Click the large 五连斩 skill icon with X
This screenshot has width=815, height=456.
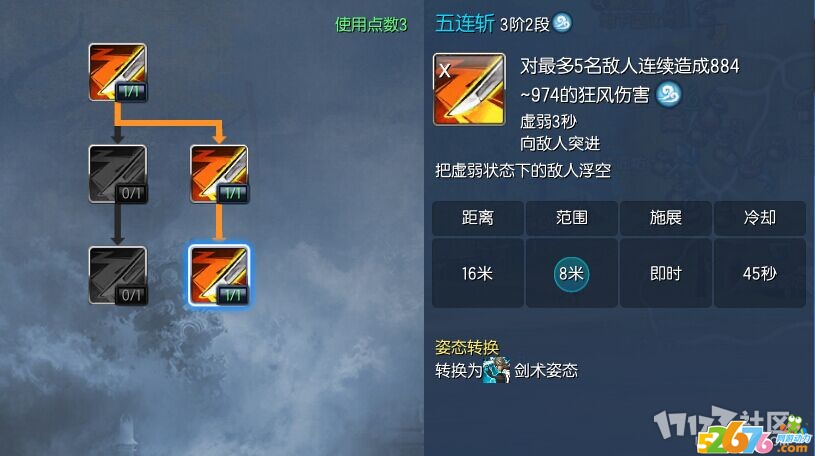click(x=469, y=89)
